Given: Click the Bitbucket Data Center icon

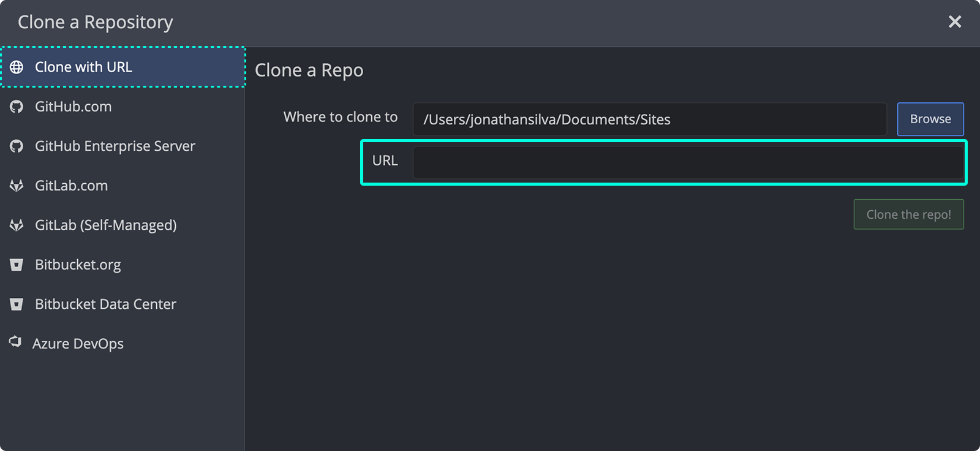Looking at the screenshot, I should [x=17, y=304].
